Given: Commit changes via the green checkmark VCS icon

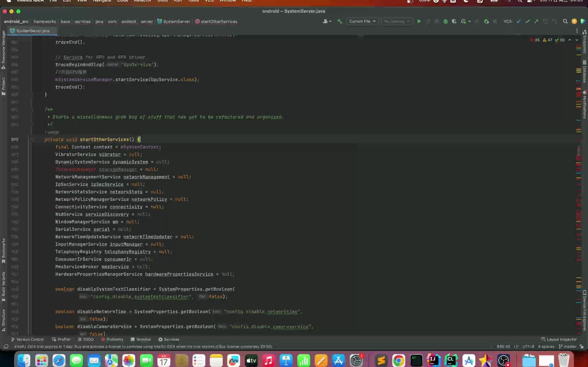Looking at the screenshot, I should coord(527,21).
